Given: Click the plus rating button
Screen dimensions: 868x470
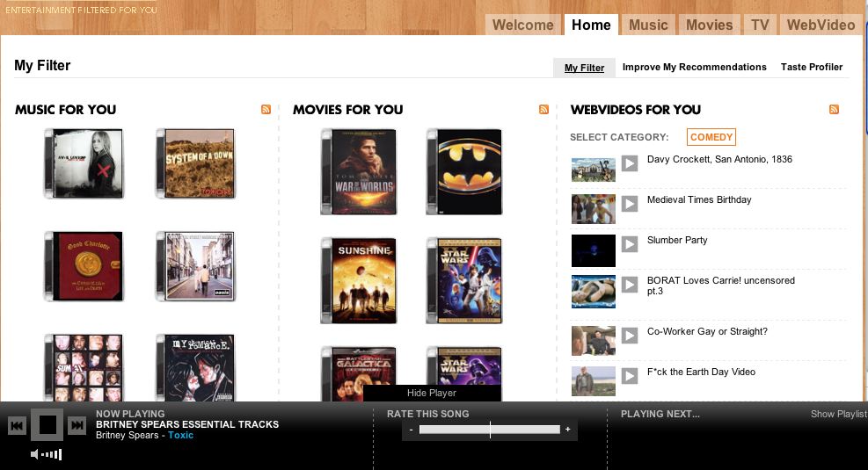Looking at the screenshot, I should pyautogui.click(x=567, y=429).
